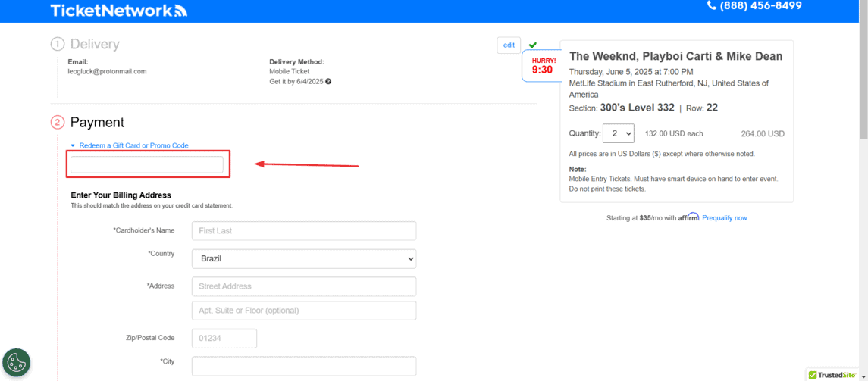Screen dimensions: 868x381
Task: Click the Mobile Entry Tickets note text
Action: [674, 183]
